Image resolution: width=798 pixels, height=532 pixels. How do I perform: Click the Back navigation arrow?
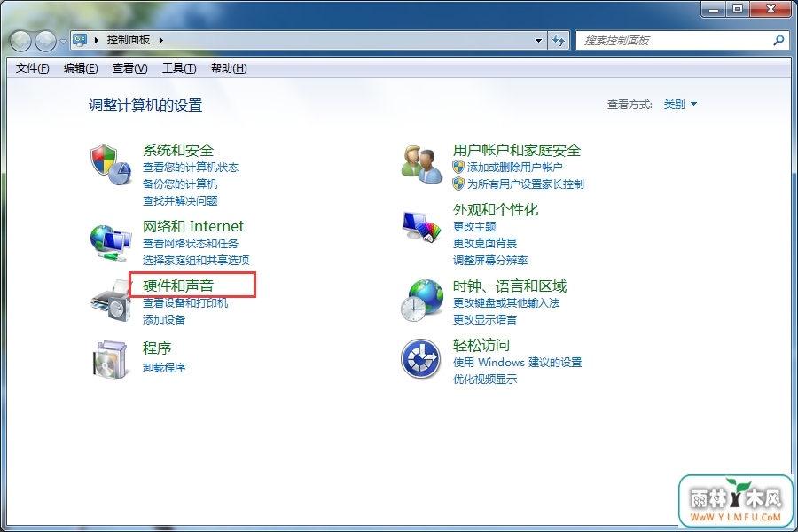[x=21, y=41]
